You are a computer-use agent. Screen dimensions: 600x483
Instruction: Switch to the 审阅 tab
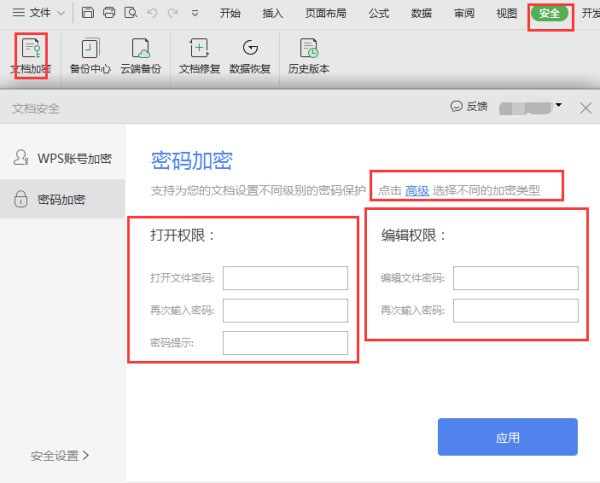[x=464, y=13]
